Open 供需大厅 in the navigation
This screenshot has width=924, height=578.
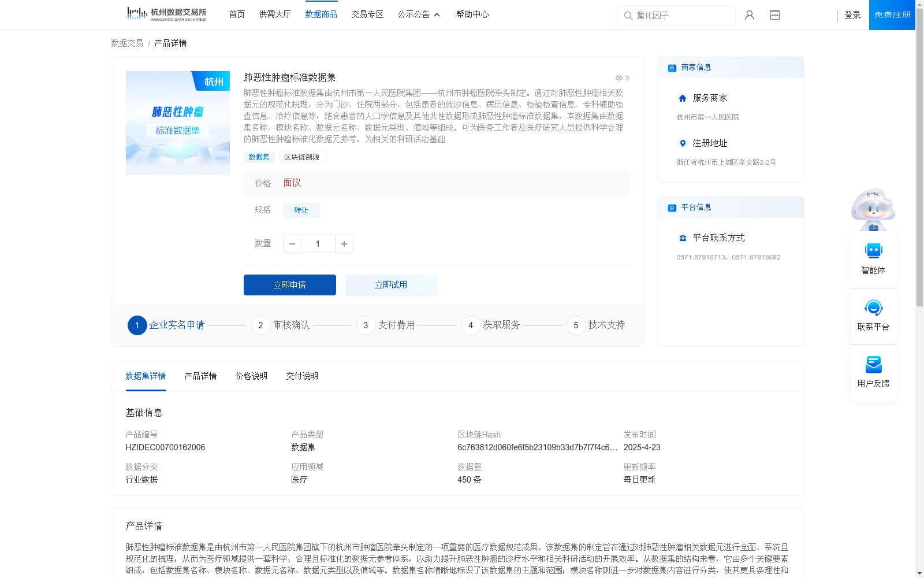275,14
